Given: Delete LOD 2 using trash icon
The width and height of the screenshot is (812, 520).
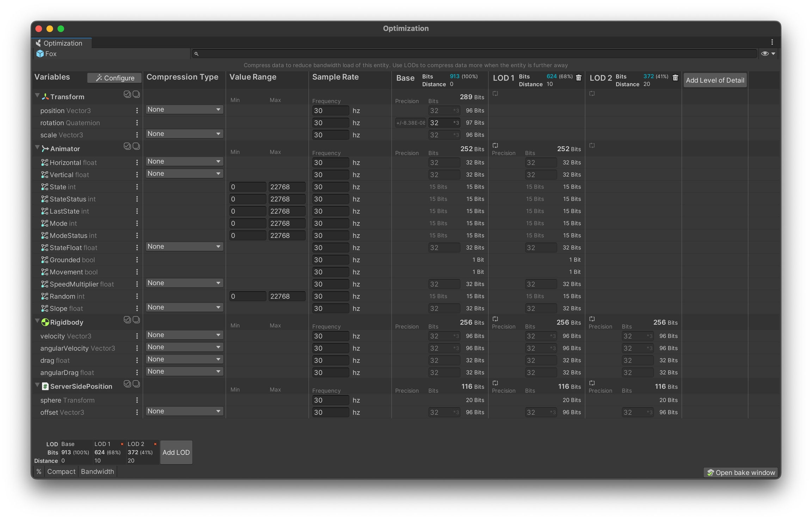Looking at the screenshot, I should click(x=675, y=78).
